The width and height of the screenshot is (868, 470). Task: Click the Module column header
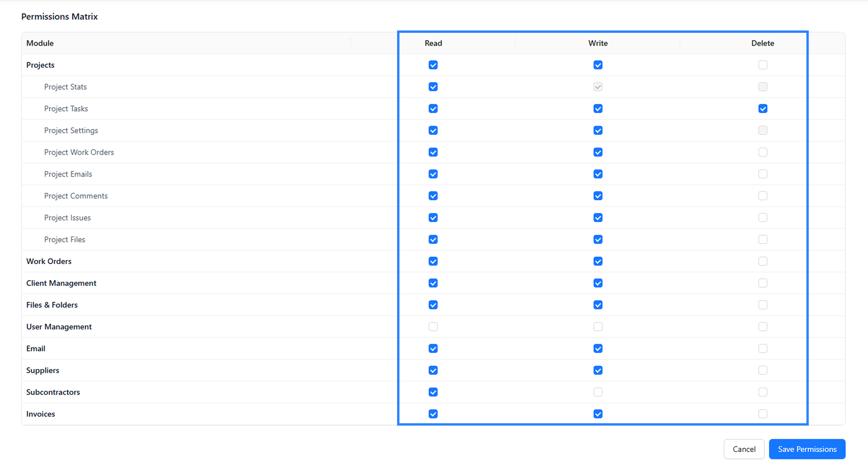(x=40, y=43)
